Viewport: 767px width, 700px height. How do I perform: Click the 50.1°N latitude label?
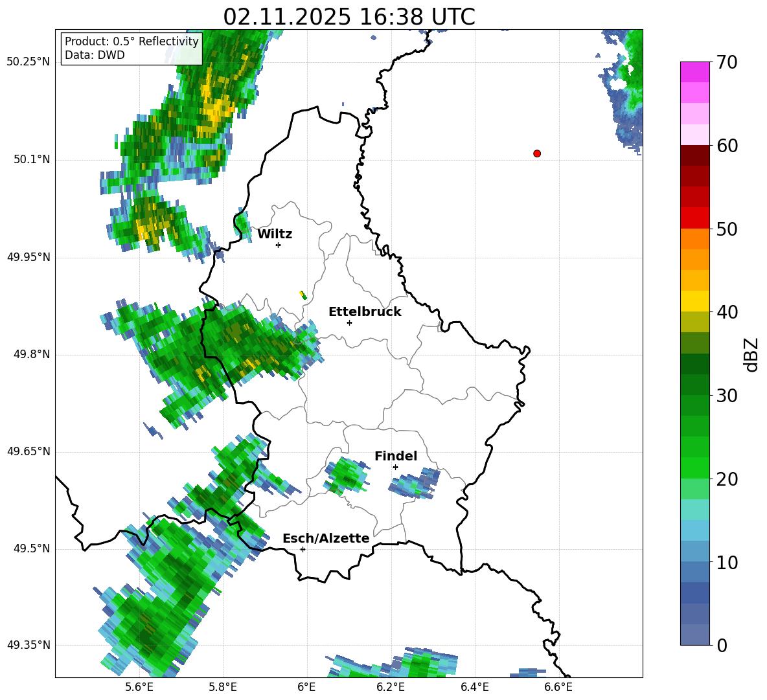31,160
